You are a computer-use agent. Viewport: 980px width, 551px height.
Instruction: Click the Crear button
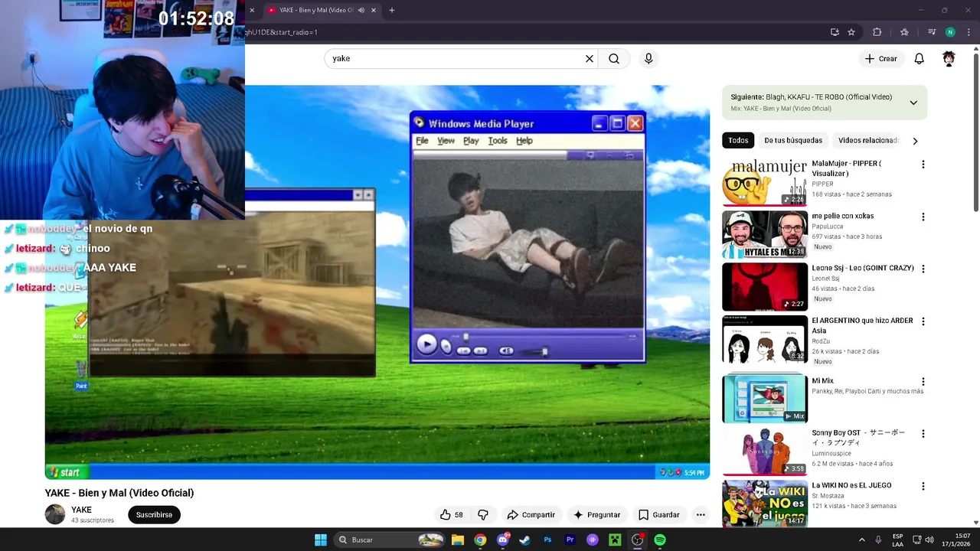tap(880, 59)
